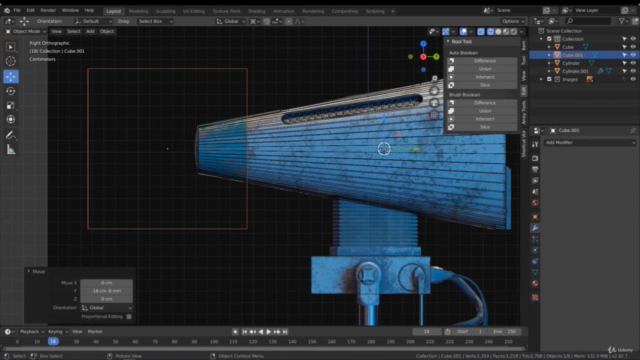Viewport: 640px width, 360px height.
Task: Apply Auto Boolean Slice
Action: [x=482, y=85]
